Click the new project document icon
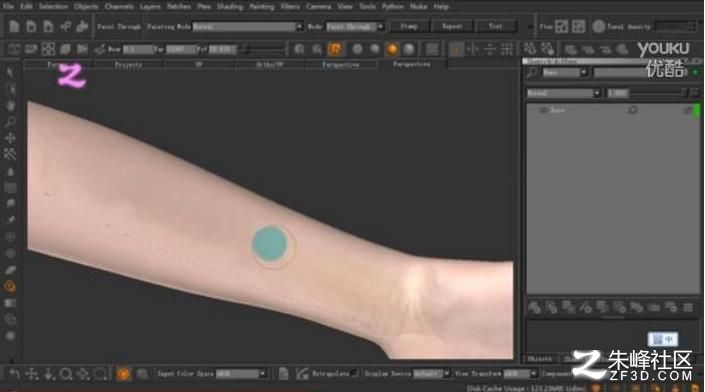This screenshot has width=705, height=392. point(14,27)
